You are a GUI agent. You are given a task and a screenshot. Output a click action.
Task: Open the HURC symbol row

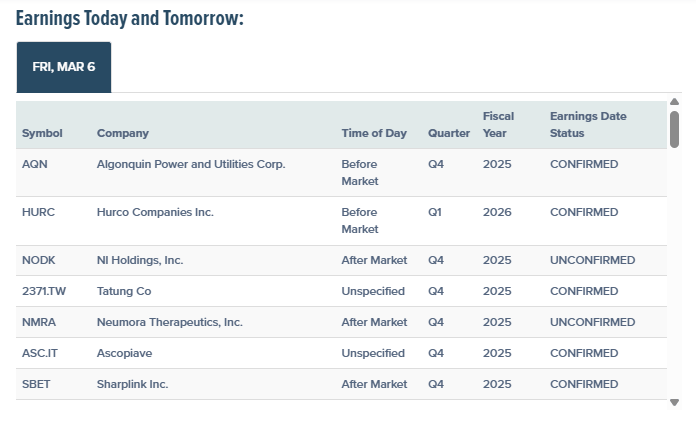point(39,212)
